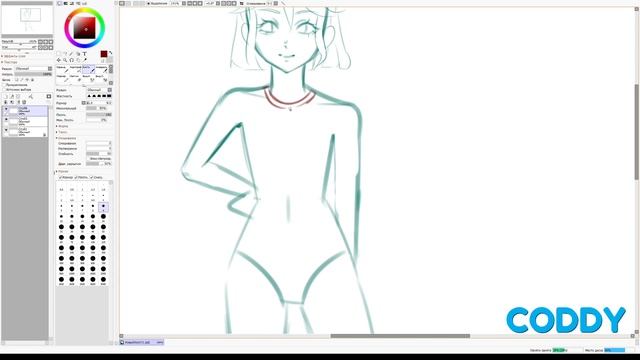Adjust the layer opacity slider
The height and width of the screenshot is (360, 640).
click(x=33, y=74)
